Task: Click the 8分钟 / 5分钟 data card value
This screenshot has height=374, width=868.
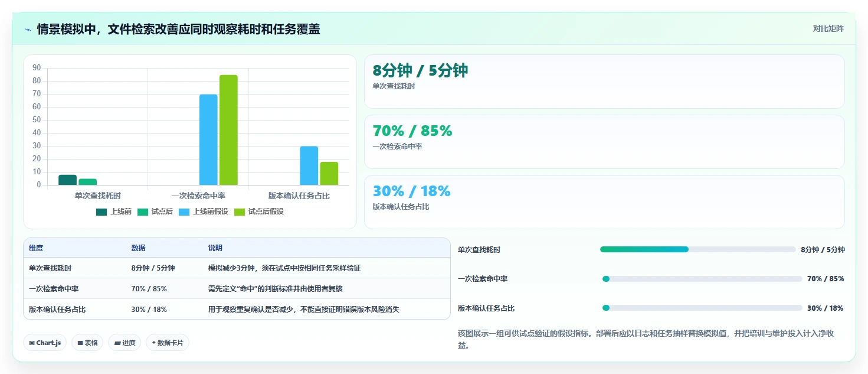Action: tap(420, 70)
